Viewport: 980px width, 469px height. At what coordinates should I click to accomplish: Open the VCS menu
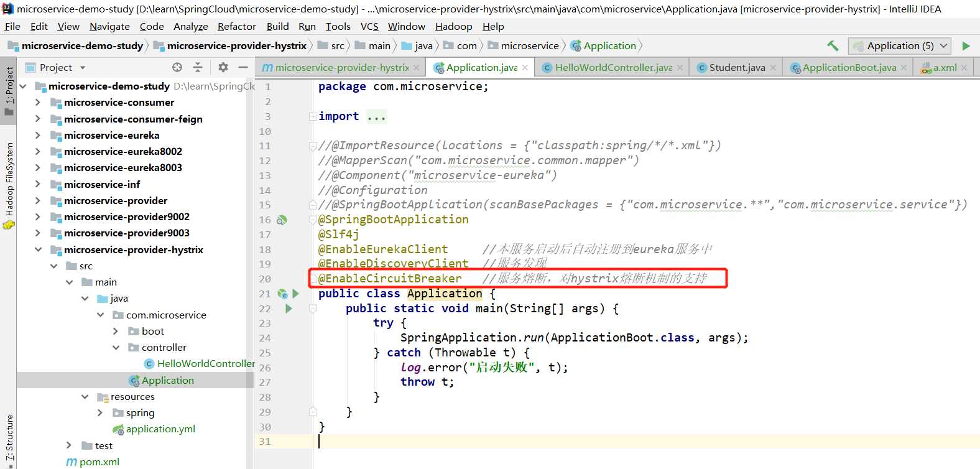tap(369, 27)
